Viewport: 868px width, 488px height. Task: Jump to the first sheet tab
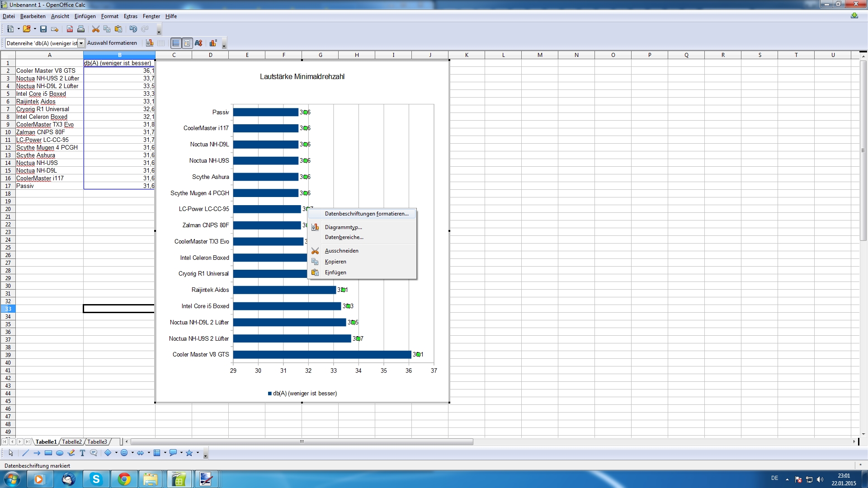click(x=5, y=441)
